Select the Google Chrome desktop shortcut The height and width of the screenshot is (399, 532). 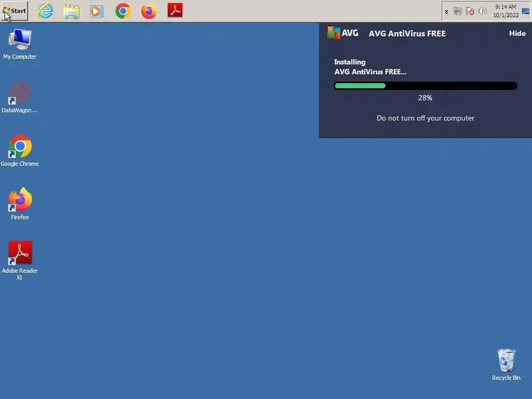(20, 151)
